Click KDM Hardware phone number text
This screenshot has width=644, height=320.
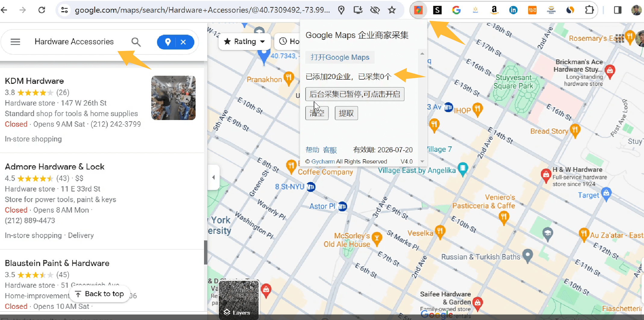[116, 124]
